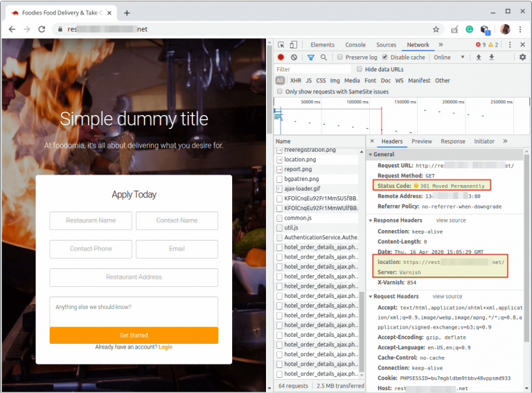Collapse the Response Headers section
The image size is (532, 393).
tap(398, 220)
